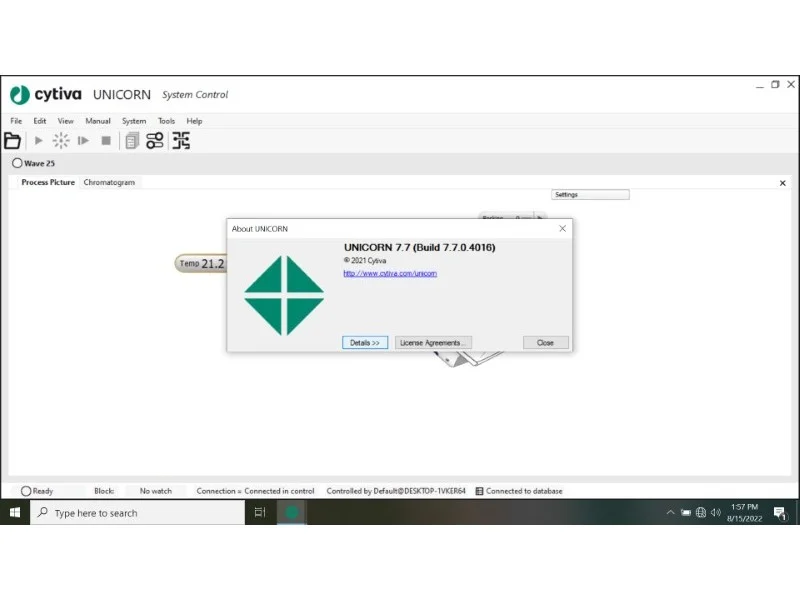Open the Manual menu

click(98, 121)
